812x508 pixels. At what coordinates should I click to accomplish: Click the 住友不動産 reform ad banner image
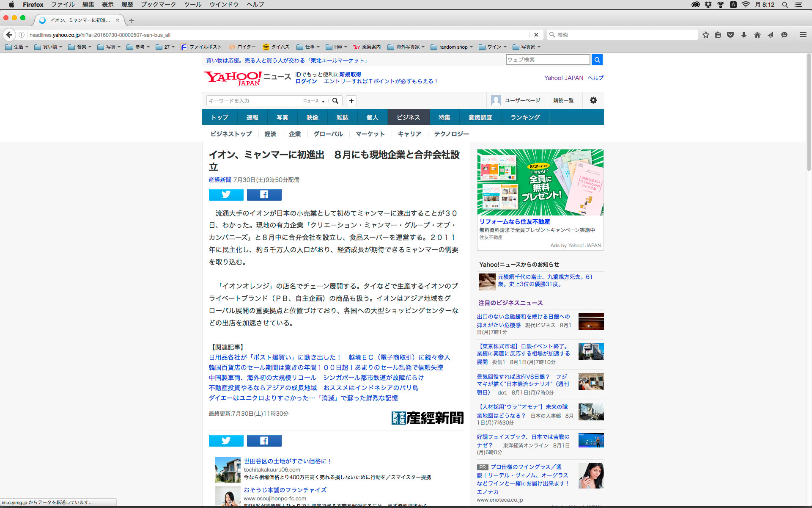(x=540, y=182)
